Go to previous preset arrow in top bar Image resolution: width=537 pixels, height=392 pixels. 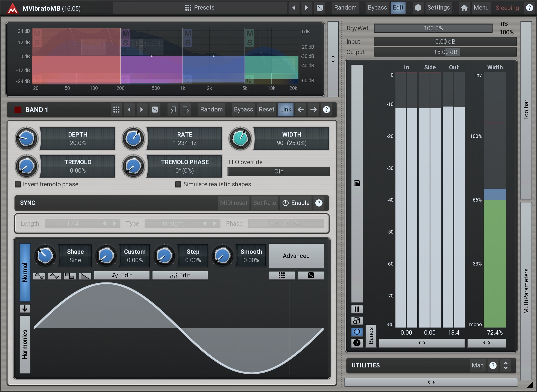point(294,8)
